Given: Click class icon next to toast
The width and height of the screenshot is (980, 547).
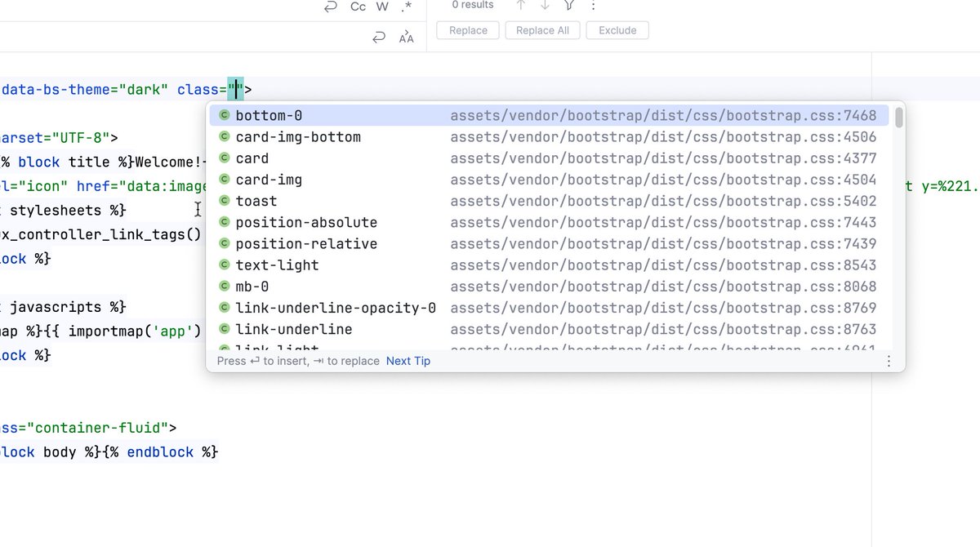Looking at the screenshot, I should [224, 201].
